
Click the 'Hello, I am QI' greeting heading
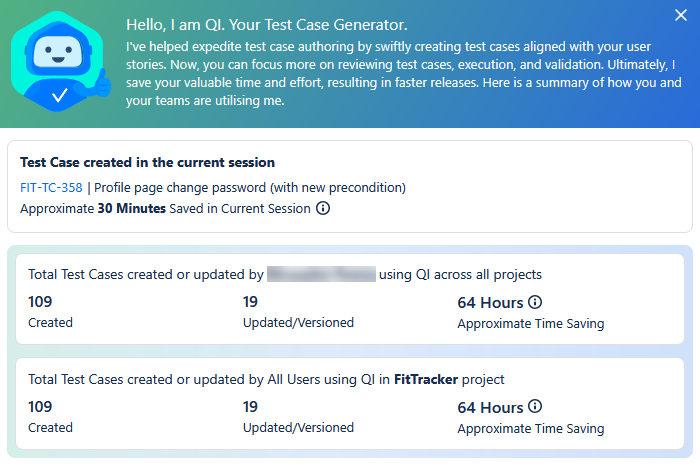[267, 25]
